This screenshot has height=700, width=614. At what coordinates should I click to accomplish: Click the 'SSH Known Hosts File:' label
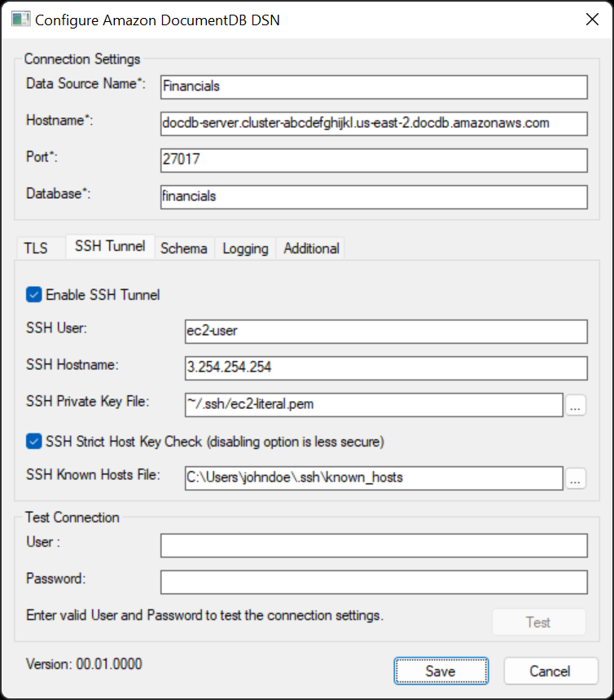point(94,474)
